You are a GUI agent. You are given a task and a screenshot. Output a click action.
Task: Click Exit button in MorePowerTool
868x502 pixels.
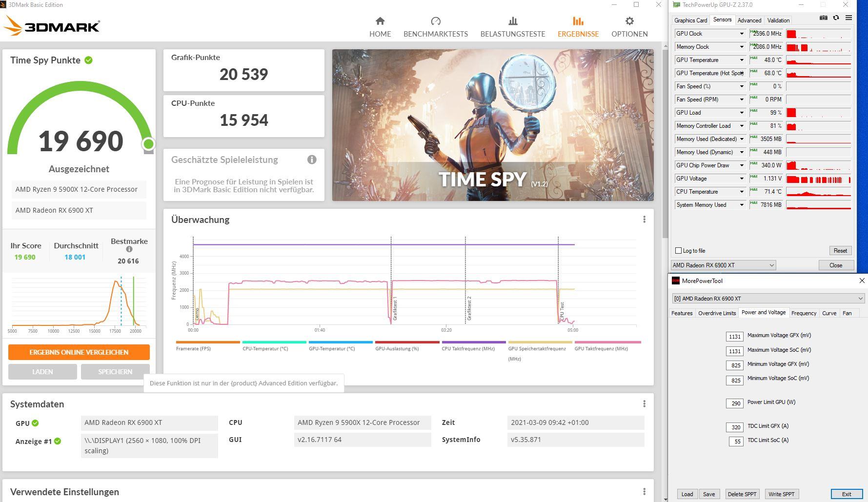coord(847,494)
